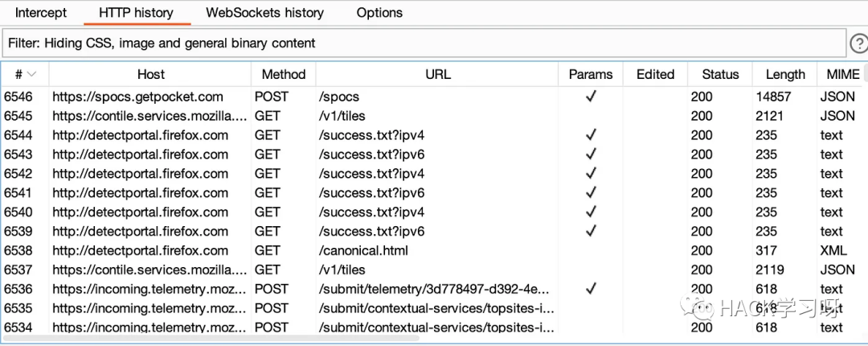Click Params checkmark for request 6536
Viewport: 868px width, 346px height.
591,289
